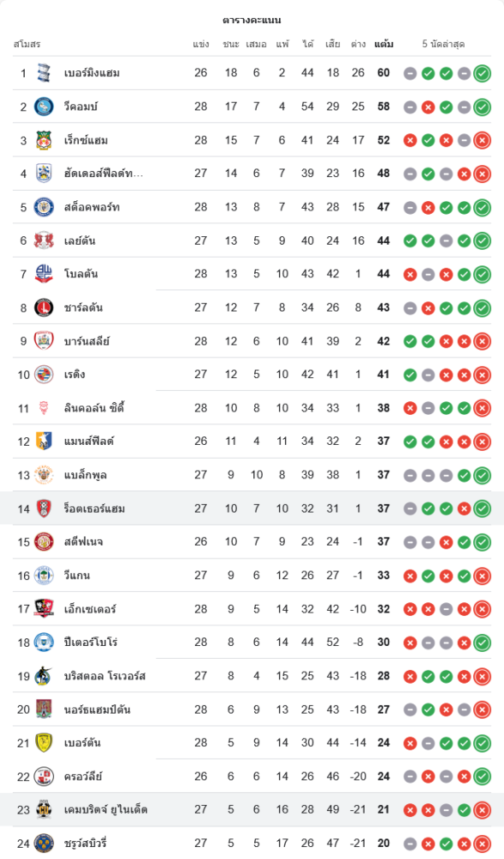
Task: Click the Wrexham club crest icon
Action: coord(44,140)
